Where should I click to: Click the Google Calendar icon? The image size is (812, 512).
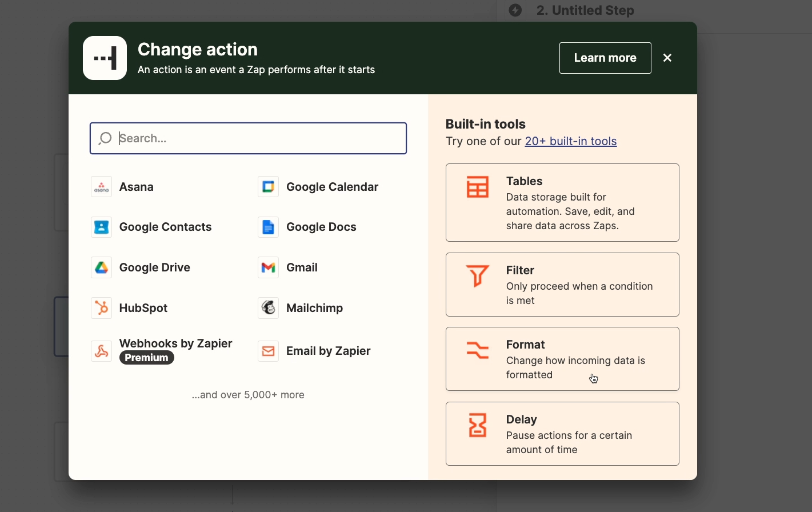pos(268,187)
